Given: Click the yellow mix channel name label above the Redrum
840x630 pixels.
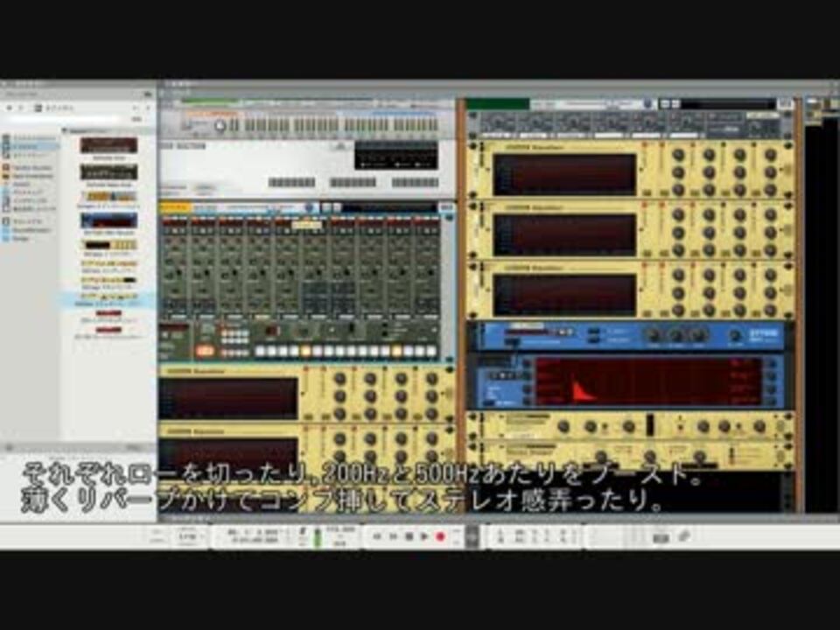Looking at the screenshot, I should 175,208.
